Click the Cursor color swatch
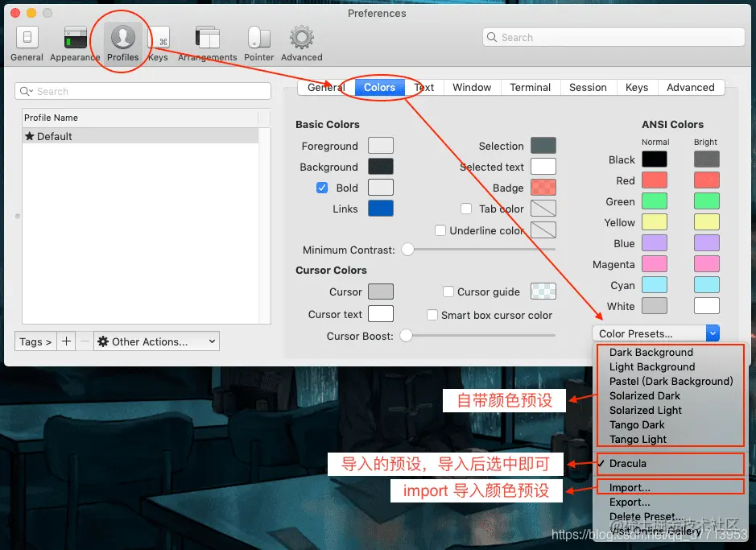 (380, 292)
